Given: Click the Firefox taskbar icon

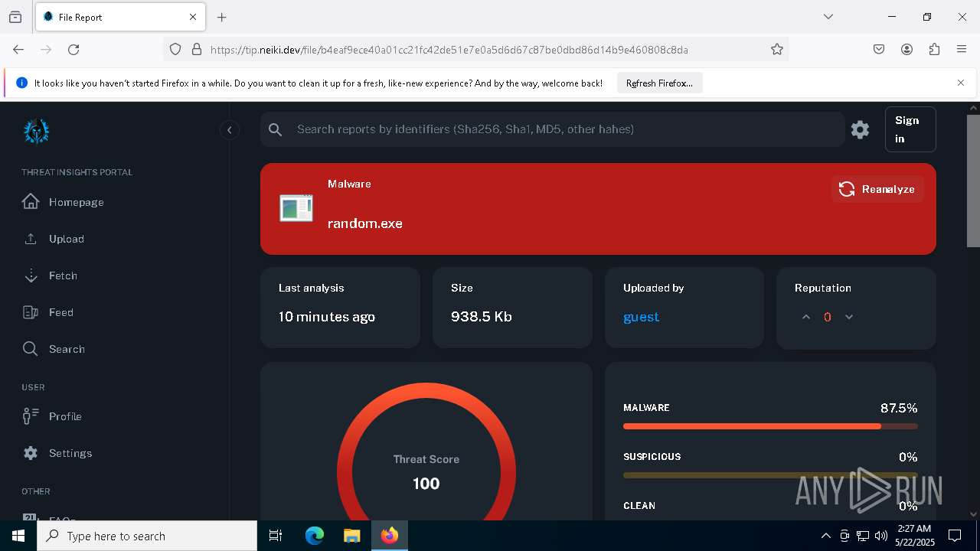Looking at the screenshot, I should [x=390, y=536].
